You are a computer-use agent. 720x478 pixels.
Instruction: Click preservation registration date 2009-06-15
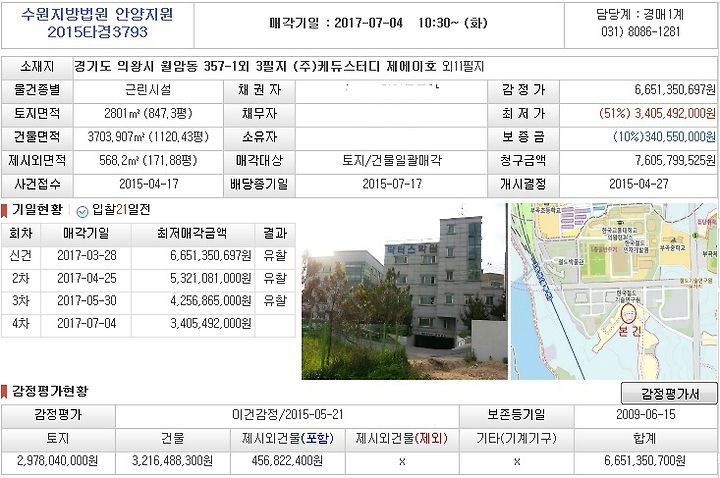point(646,415)
